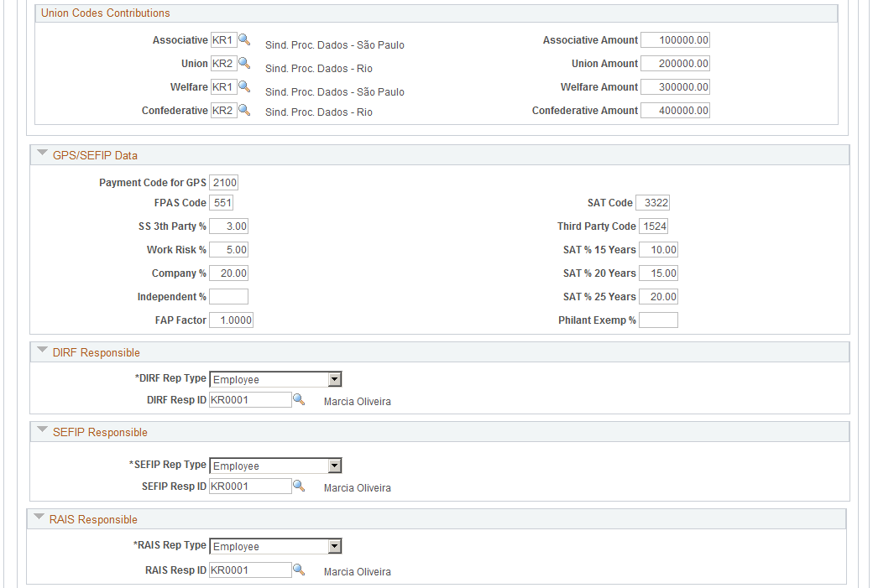Click the empty Philant Exemp % field

(x=659, y=320)
